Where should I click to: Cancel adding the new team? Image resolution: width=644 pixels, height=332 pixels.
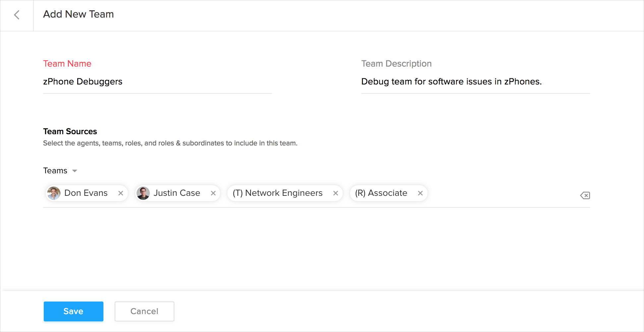click(x=144, y=311)
